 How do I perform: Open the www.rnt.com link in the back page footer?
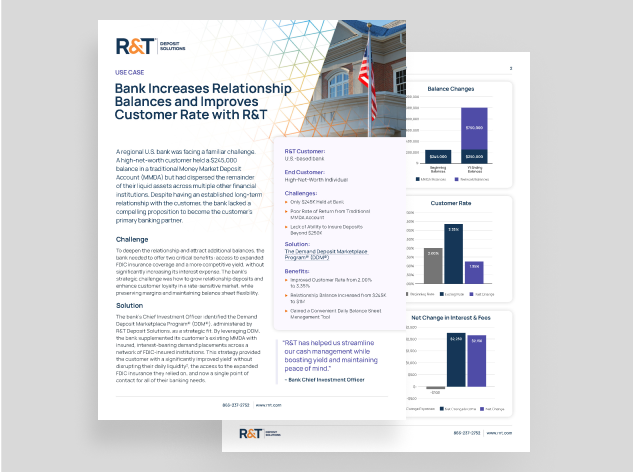(499, 433)
